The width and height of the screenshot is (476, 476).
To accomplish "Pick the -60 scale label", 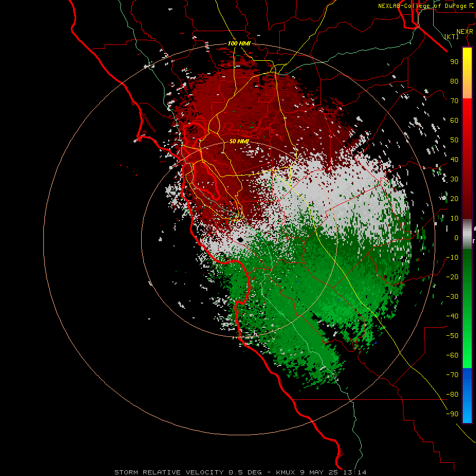I will (452, 355).
